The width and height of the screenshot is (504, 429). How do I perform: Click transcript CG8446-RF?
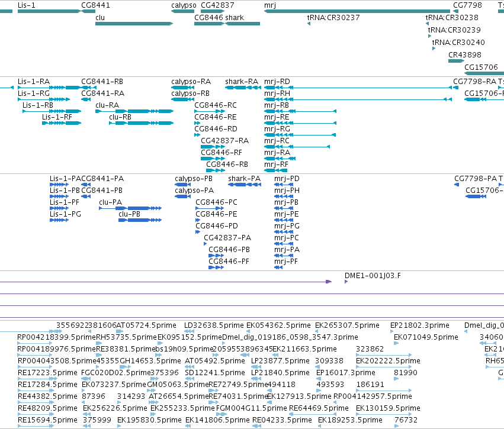pyautogui.click(x=213, y=159)
